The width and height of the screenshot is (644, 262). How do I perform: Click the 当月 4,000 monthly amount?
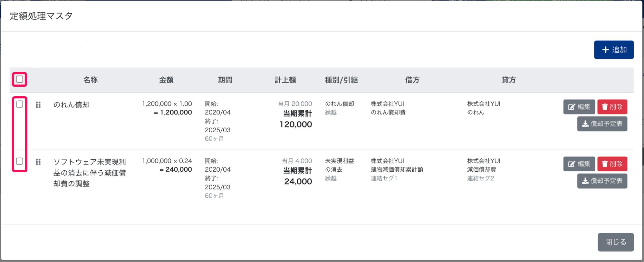297,161
